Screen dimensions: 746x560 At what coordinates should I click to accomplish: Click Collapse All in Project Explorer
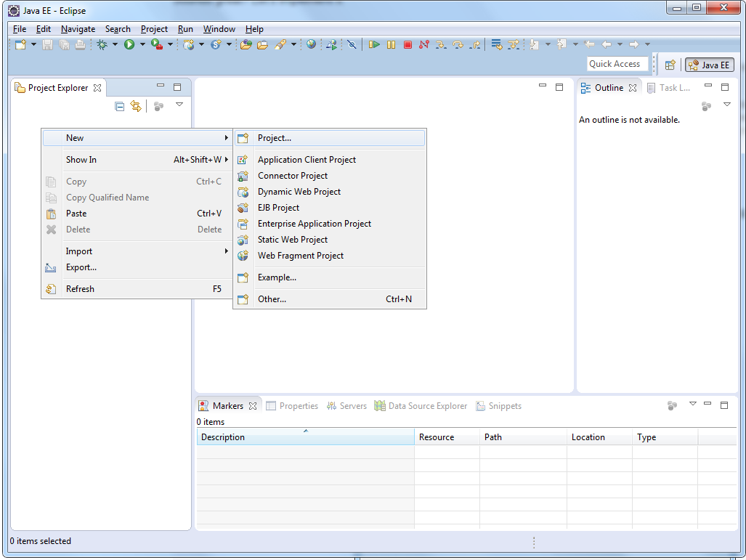tap(119, 106)
